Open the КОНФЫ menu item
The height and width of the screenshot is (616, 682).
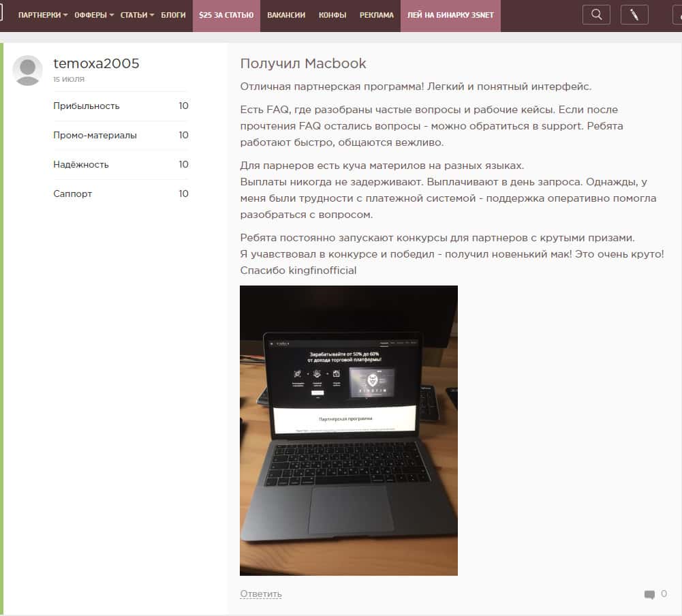coord(332,15)
